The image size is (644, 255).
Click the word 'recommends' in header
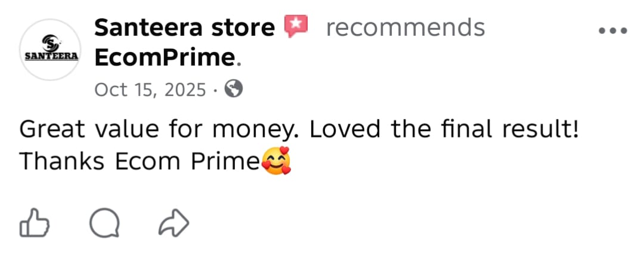[405, 27]
